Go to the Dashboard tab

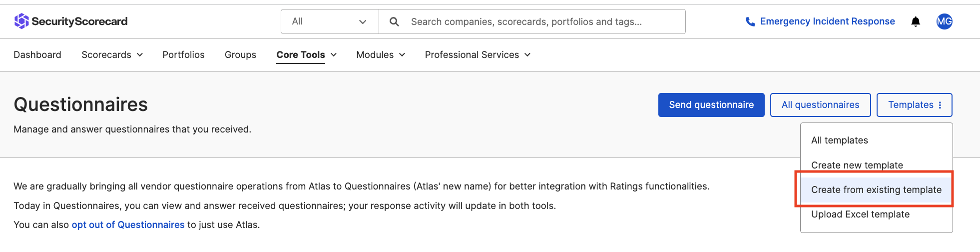(x=37, y=54)
